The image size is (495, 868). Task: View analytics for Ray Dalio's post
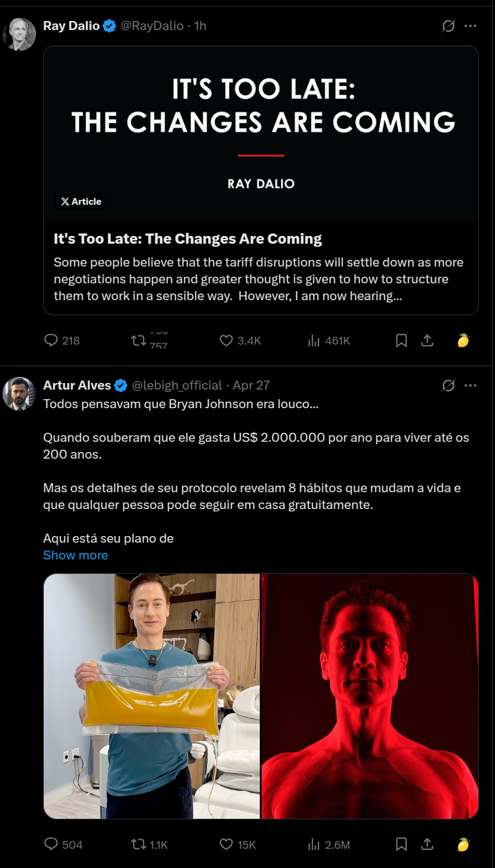[x=314, y=340]
